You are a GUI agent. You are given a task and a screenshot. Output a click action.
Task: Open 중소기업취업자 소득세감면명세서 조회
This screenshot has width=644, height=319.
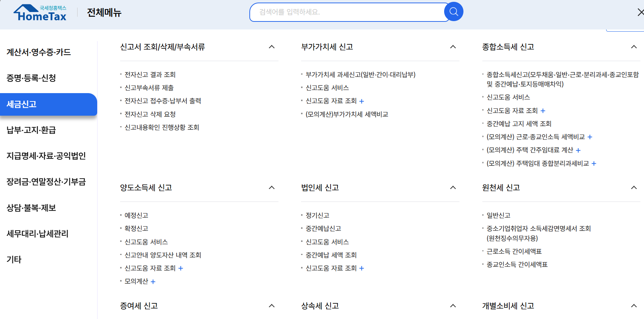click(539, 233)
